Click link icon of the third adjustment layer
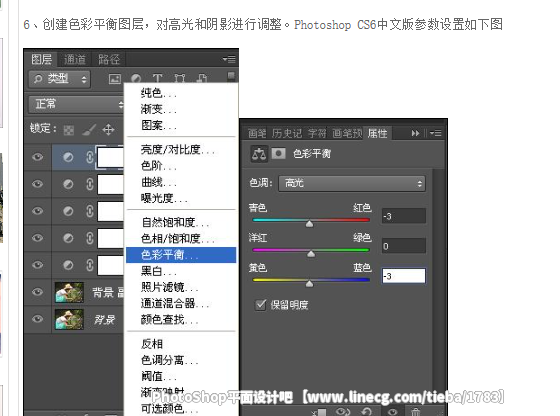 coord(90,211)
